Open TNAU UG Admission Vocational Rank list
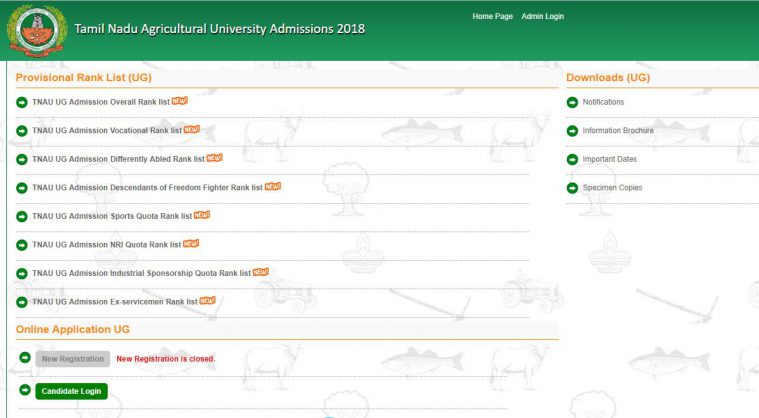The height and width of the screenshot is (418, 759). coord(107,131)
